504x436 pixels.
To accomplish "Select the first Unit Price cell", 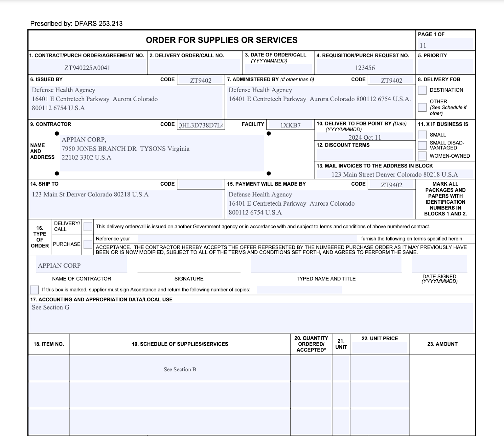I will tap(380, 368).
